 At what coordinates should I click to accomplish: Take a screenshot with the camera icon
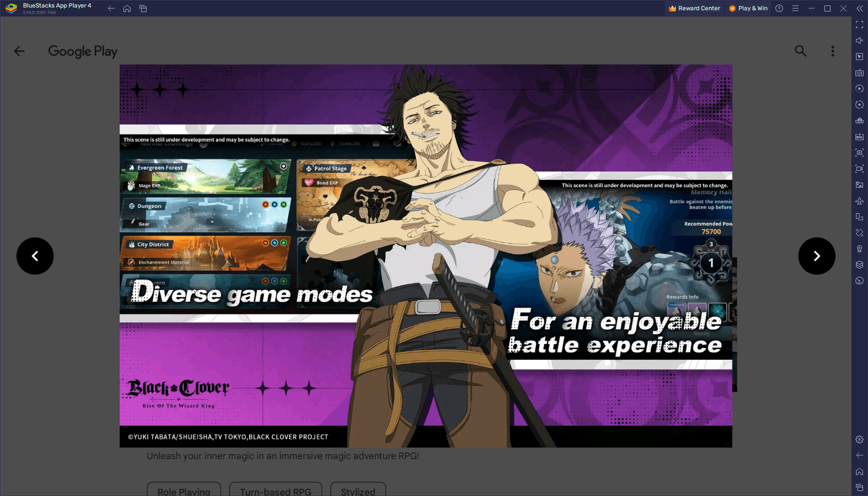point(859,153)
